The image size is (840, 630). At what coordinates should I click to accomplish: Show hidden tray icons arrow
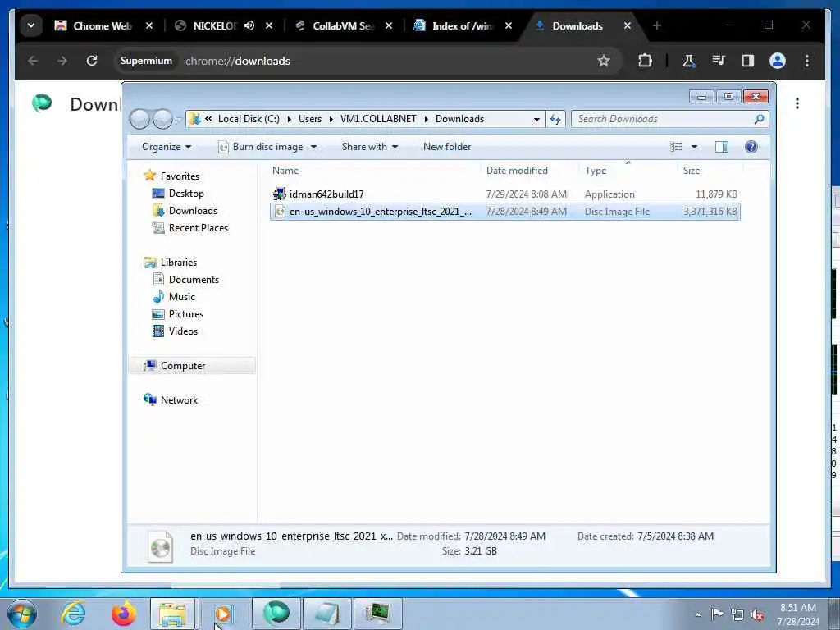(x=697, y=615)
